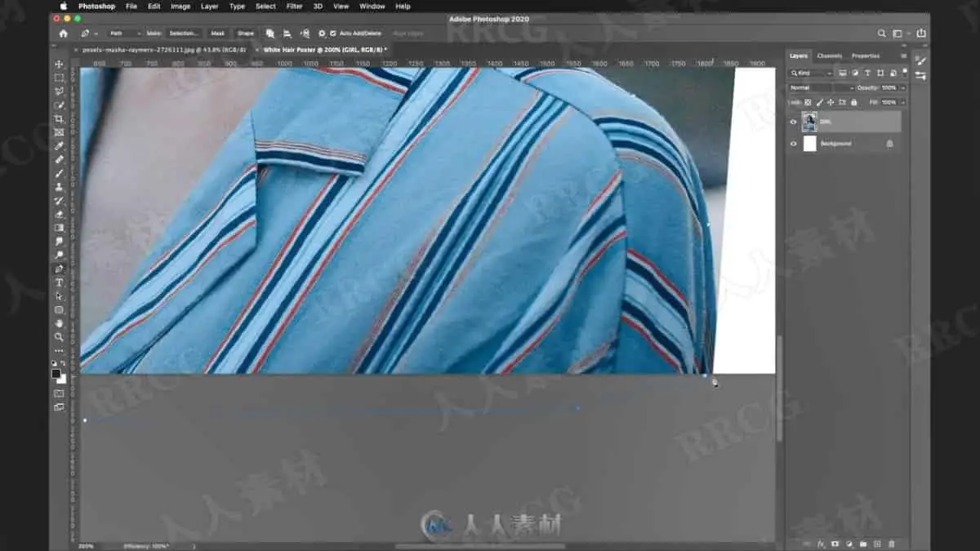Select the Path Selection tool
Image resolution: width=980 pixels, height=551 pixels.
point(59,296)
